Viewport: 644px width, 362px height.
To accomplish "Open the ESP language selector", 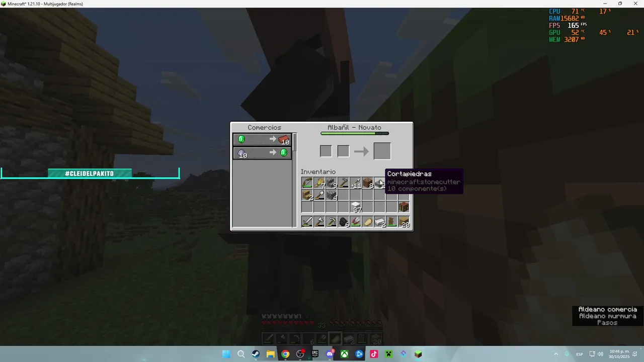I will [580, 354].
